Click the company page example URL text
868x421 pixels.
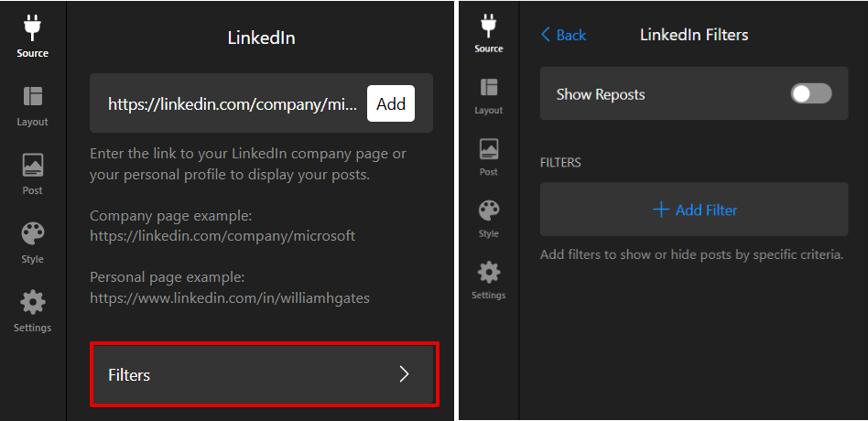(222, 236)
